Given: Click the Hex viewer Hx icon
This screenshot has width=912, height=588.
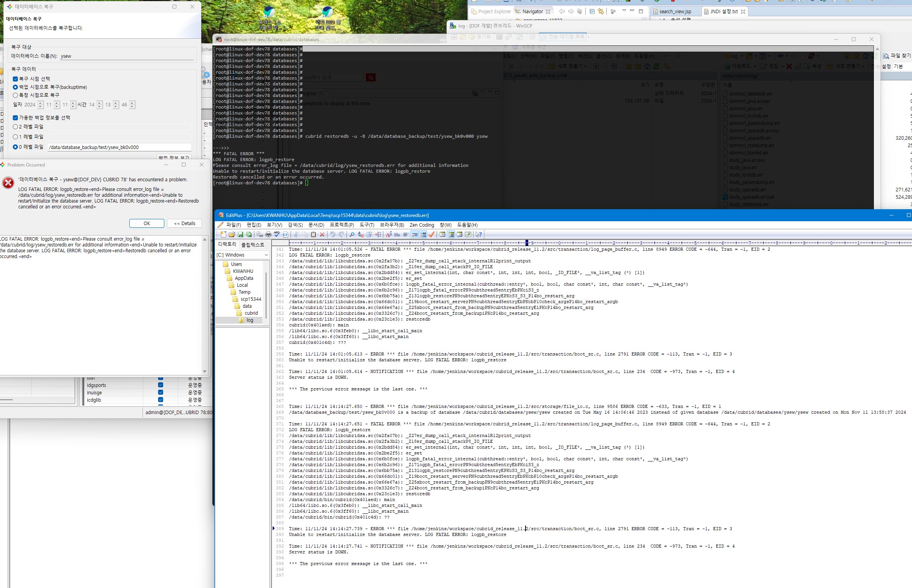Looking at the screenshot, I should coord(397,234).
